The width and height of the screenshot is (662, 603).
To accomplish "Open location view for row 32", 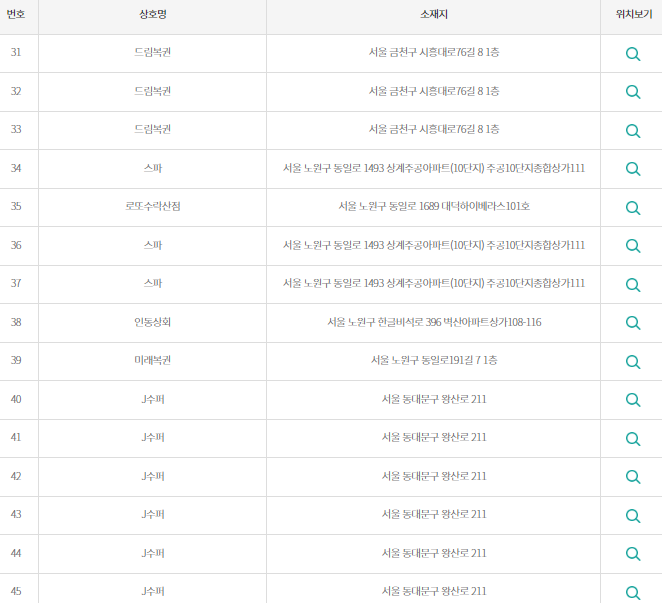I will coord(632,92).
